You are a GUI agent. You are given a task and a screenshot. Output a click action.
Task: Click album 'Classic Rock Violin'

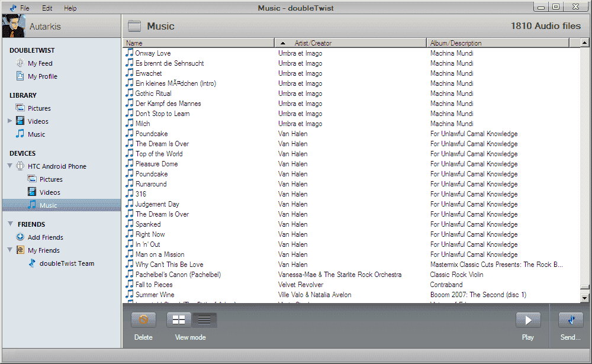pos(456,275)
